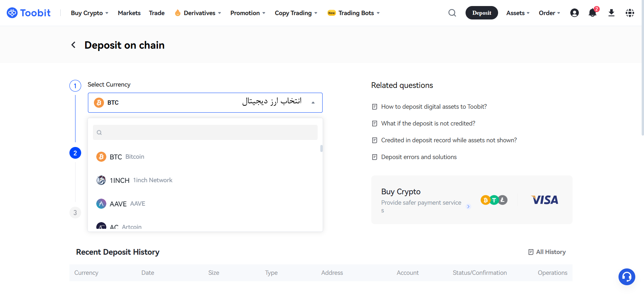Open What if the deposit is not credited

point(428,123)
